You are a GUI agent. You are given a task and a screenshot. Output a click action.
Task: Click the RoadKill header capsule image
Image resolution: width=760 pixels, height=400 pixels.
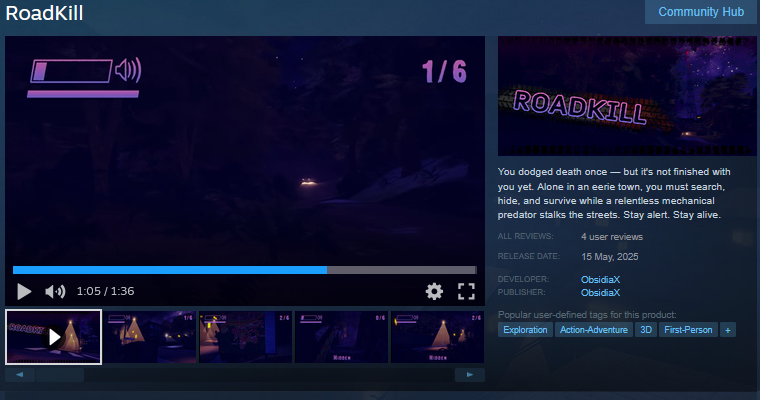pos(627,96)
